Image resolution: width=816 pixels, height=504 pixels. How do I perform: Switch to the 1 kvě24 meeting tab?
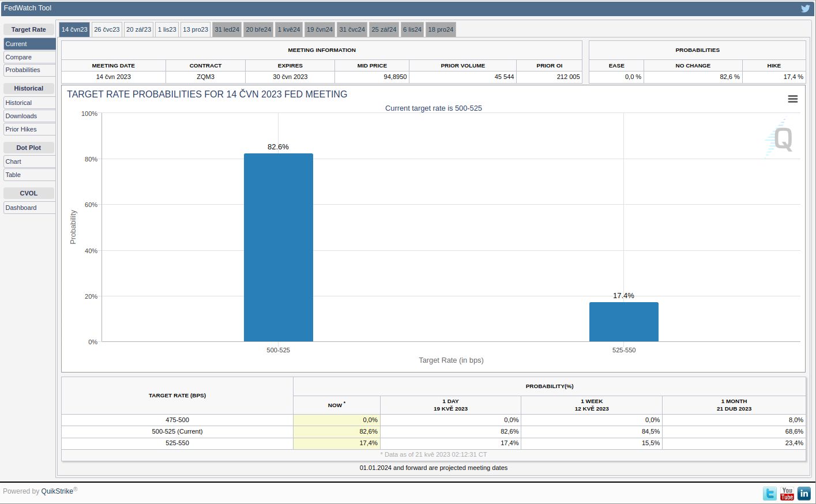(289, 29)
